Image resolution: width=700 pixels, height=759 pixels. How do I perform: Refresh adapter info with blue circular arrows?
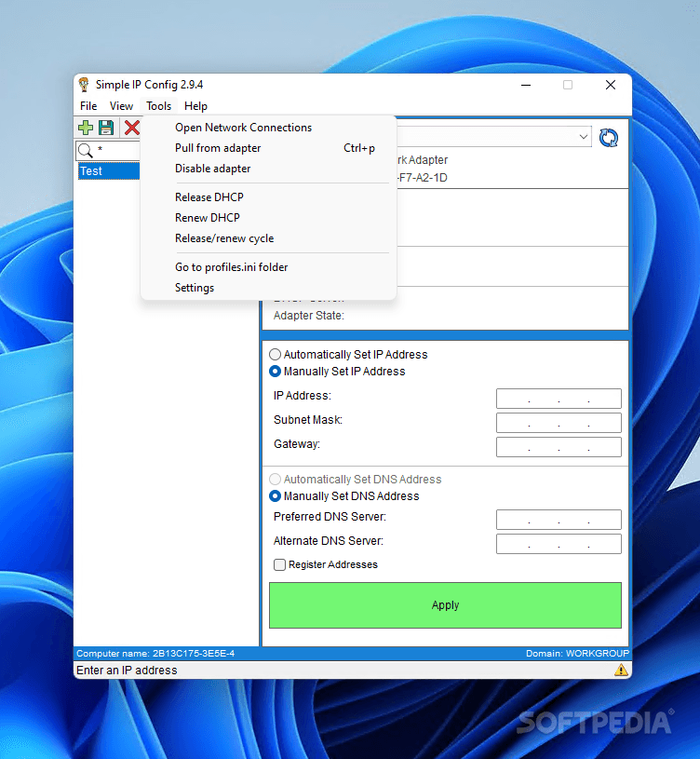pyautogui.click(x=609, y=138)
